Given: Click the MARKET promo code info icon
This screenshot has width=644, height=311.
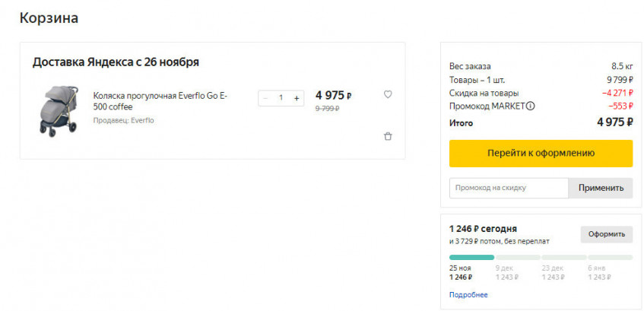Looking at the screenshot, I should [531, 106].
